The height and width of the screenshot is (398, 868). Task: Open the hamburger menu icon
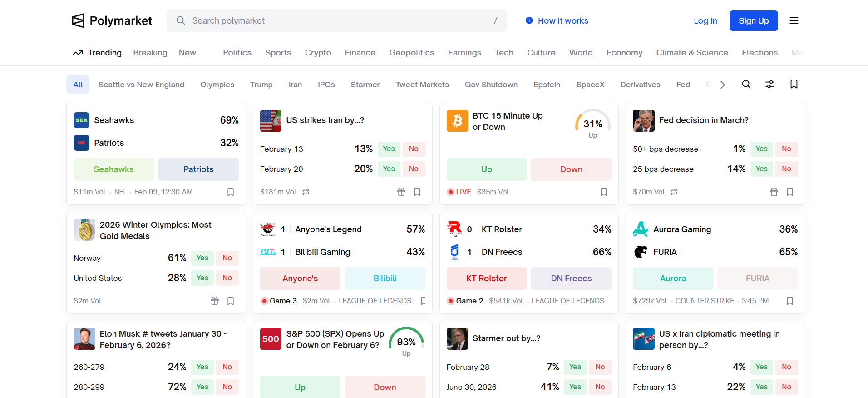[794, 20]
